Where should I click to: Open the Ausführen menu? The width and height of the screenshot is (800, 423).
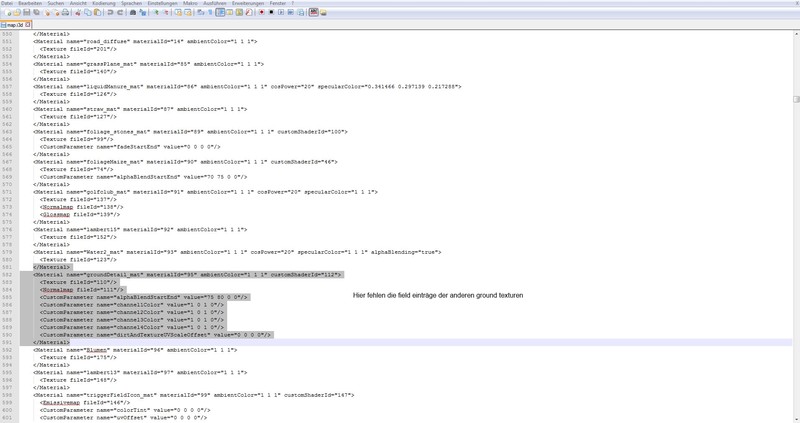pyautogui.click(x=215, y=3)
